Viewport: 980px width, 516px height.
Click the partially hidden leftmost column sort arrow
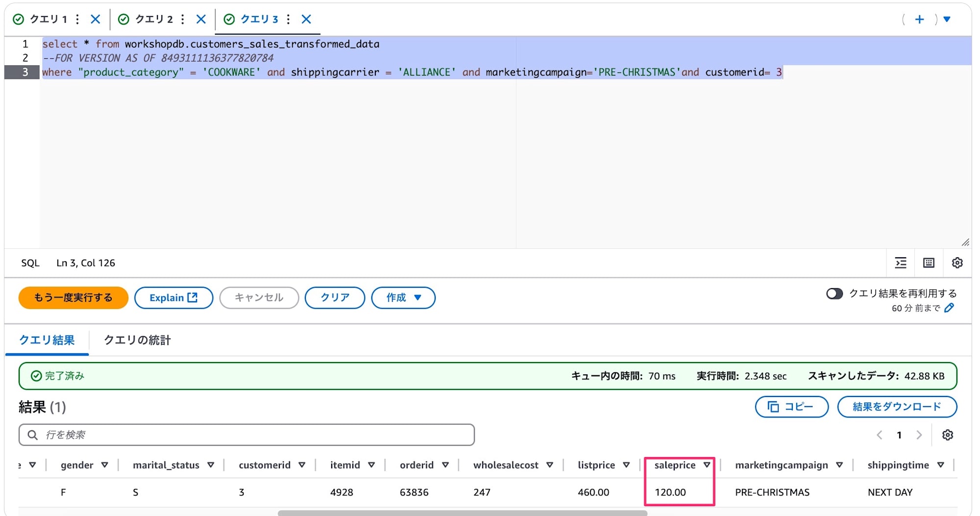pyautogui.click(x=32, y=465)
